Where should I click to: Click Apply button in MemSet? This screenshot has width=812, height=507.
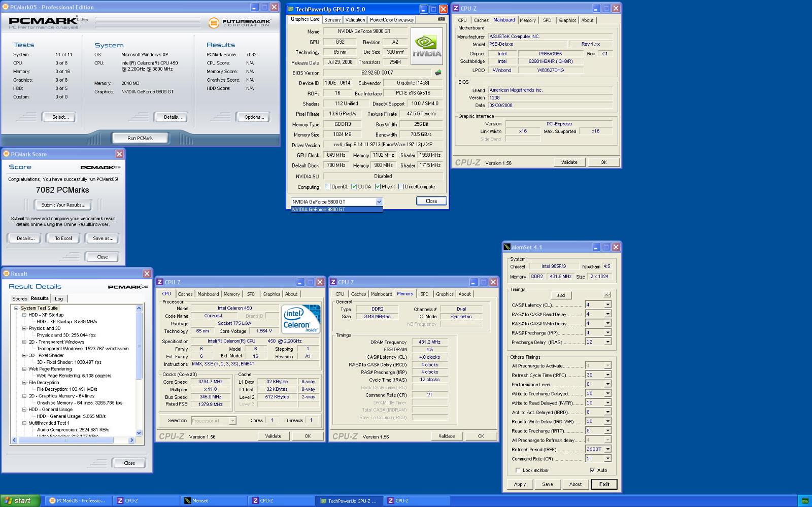pyautogui.click(x=520, y=484)
